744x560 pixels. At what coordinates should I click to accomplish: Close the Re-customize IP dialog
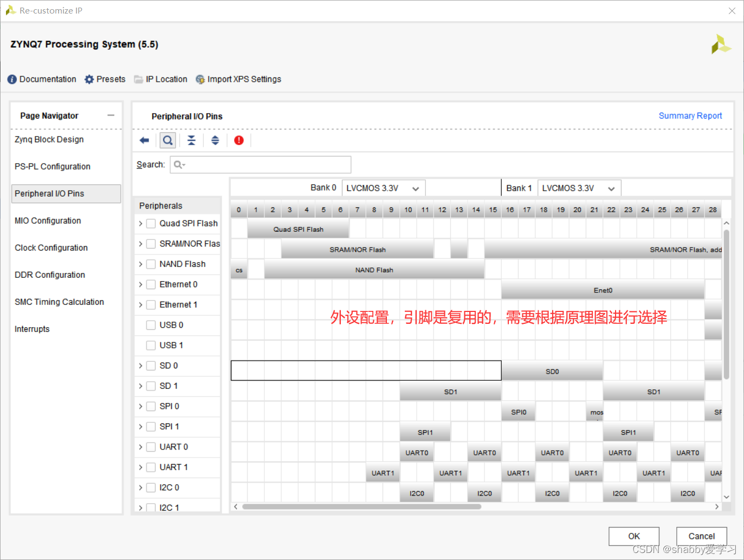tap(732, 11)
